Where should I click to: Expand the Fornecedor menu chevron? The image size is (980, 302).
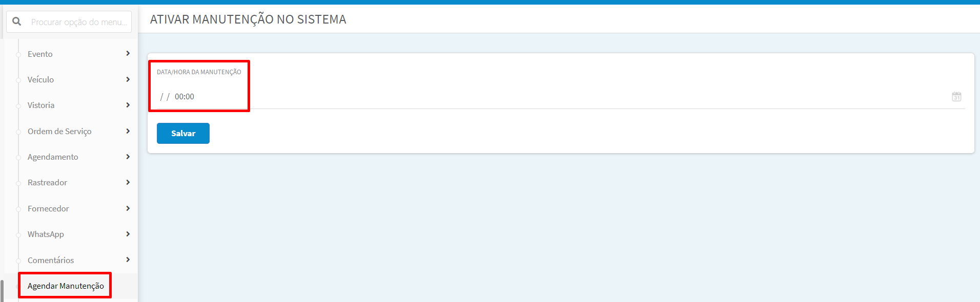coord(128,208)
